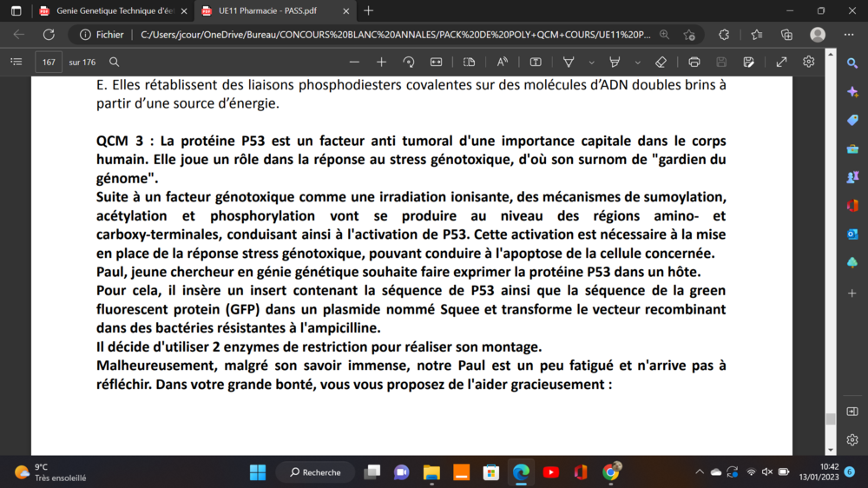Add a new app to sidebar
The width and height of the screenshot is (868, 488).
pyautogui.click(x=852, y=293)
